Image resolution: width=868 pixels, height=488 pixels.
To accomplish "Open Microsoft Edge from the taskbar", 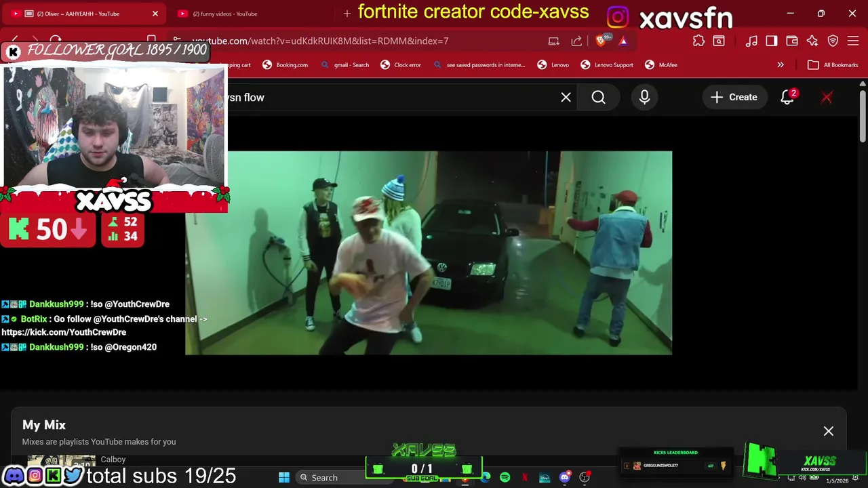I will [486, 477].
